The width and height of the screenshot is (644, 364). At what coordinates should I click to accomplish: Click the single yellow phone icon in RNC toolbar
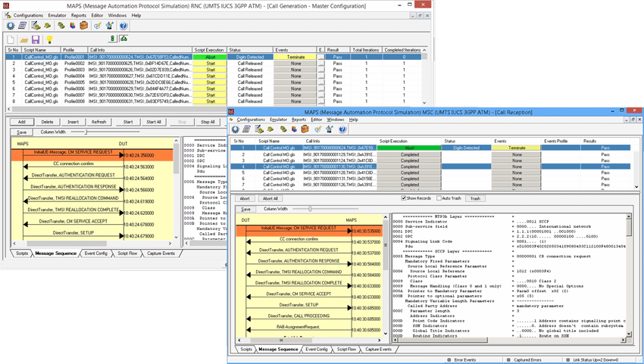(x=48, y=26)
